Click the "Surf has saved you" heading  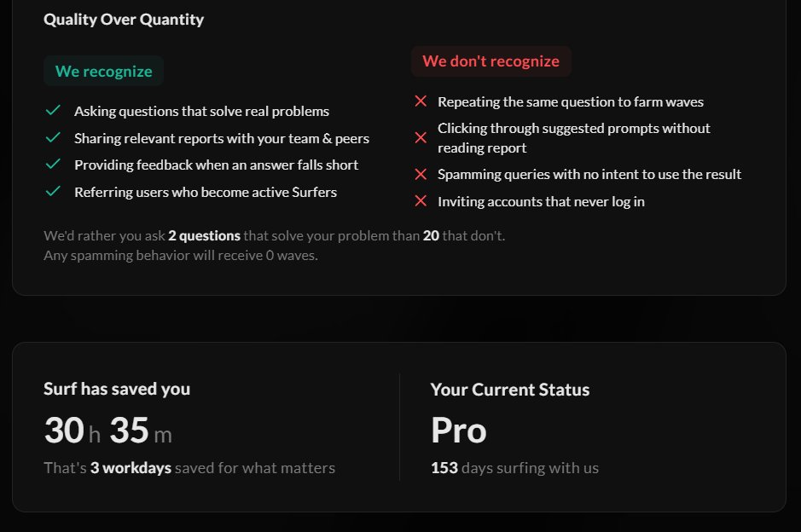coord(117,389)
